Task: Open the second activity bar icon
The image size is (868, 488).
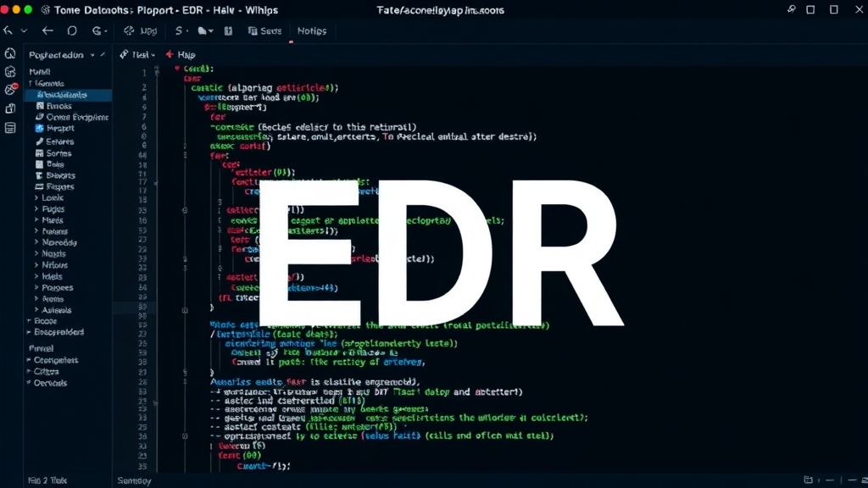Action: [x=10, y=71]
